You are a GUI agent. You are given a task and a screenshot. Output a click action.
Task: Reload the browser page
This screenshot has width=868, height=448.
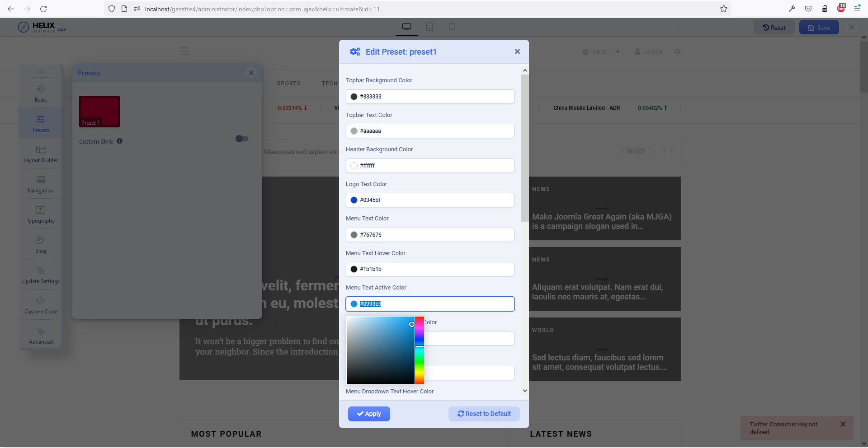43,9
